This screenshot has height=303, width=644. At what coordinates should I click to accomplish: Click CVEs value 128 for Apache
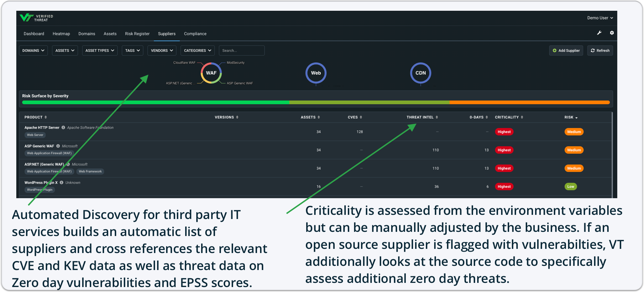pos(360,132)
